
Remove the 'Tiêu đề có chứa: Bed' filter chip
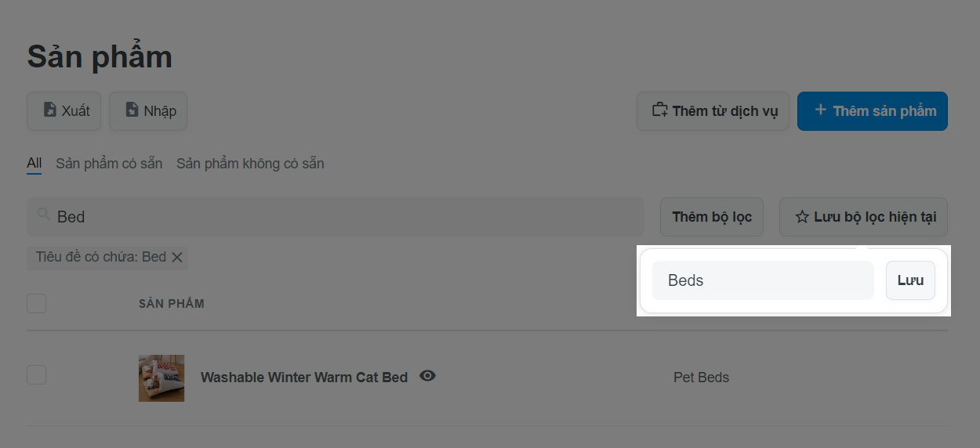click(177, 257)
